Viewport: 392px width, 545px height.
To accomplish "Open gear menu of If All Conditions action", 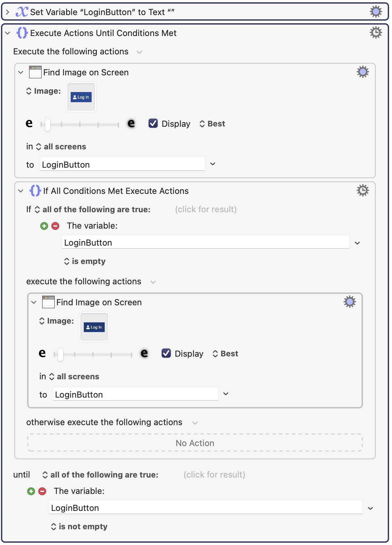I will [x=363, y=190].
